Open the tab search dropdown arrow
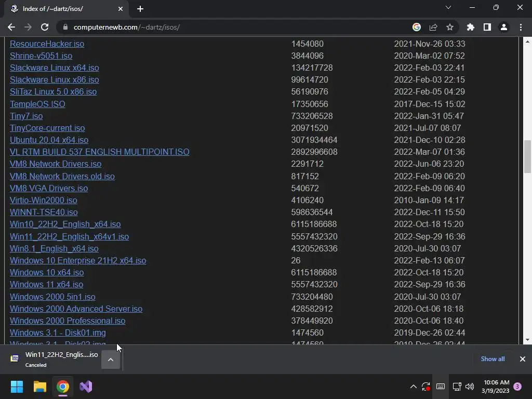The width and height of the screenshot is (532, 399). (x=448, y=7)
